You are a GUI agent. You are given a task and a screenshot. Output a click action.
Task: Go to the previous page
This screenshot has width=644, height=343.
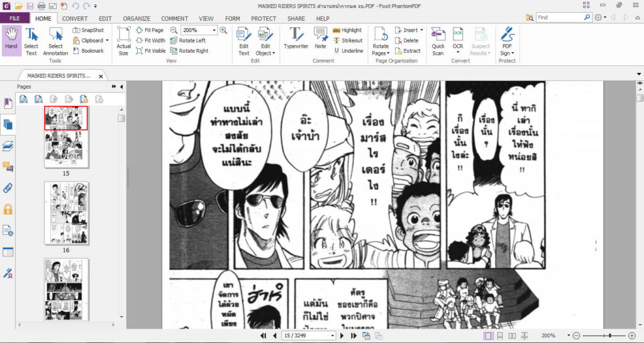point(275,335)
